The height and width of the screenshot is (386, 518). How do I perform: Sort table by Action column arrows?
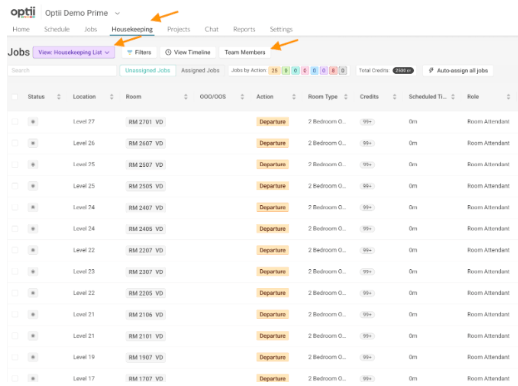pyautogui.click(x=294, y=97)
